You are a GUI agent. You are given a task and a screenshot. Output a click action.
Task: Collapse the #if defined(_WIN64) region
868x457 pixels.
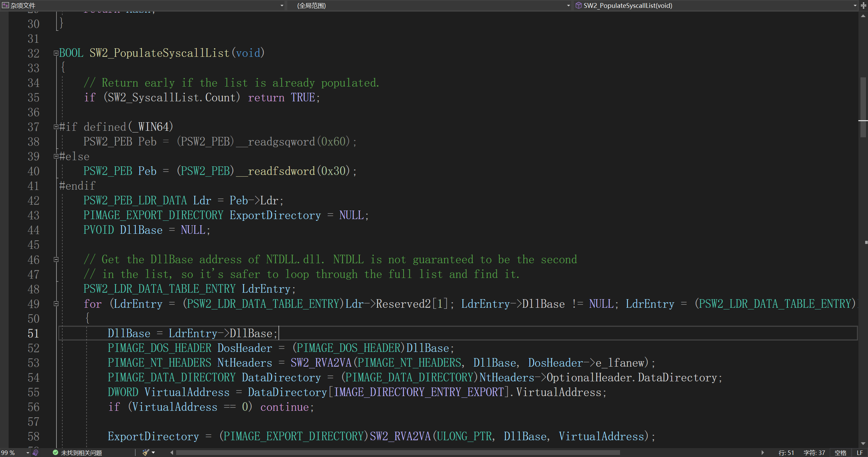point(56,127)
